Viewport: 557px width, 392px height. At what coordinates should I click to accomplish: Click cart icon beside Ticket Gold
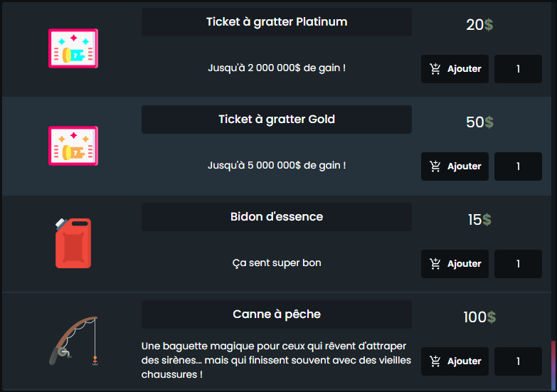(x=435, y=166)
